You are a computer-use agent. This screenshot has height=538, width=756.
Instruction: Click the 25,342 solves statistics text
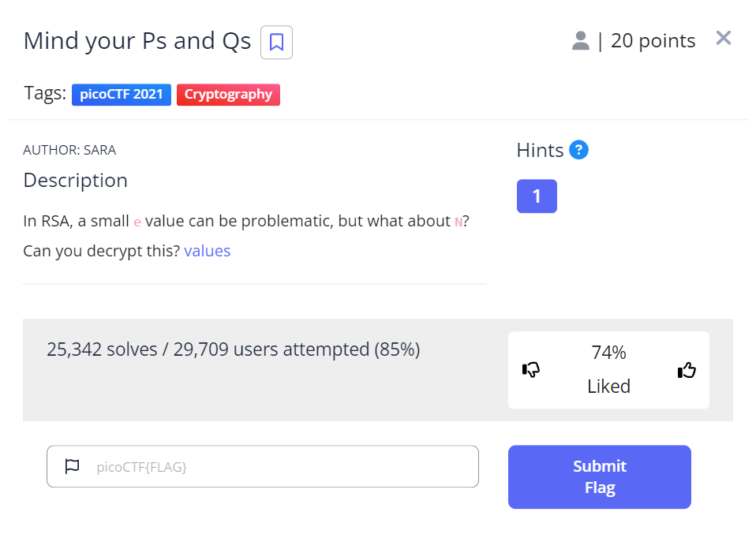[x=233, y=349]
